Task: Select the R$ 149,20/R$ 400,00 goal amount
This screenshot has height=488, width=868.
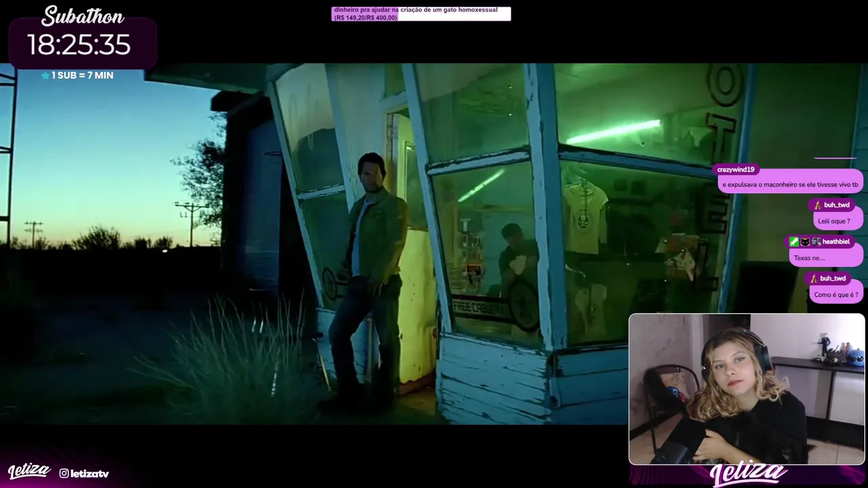Action: point(366,18)
